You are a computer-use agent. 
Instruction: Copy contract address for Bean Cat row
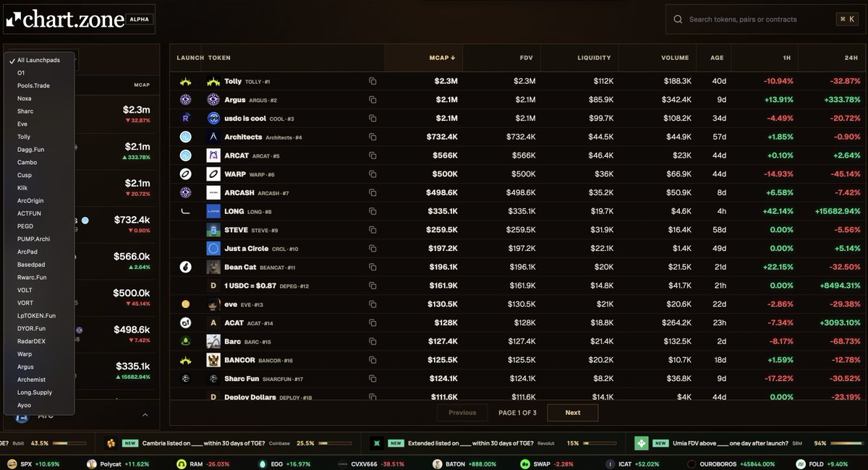tap(373, 267)
